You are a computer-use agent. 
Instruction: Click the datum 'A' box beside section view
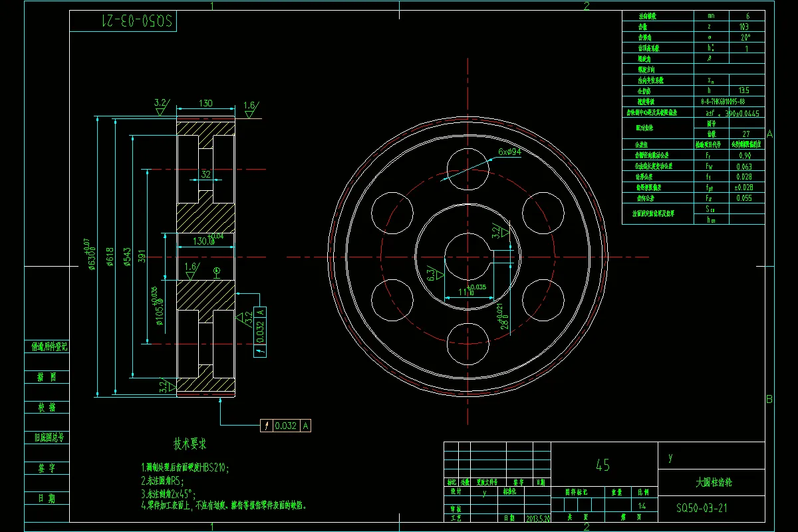click(x=260, y=311)
